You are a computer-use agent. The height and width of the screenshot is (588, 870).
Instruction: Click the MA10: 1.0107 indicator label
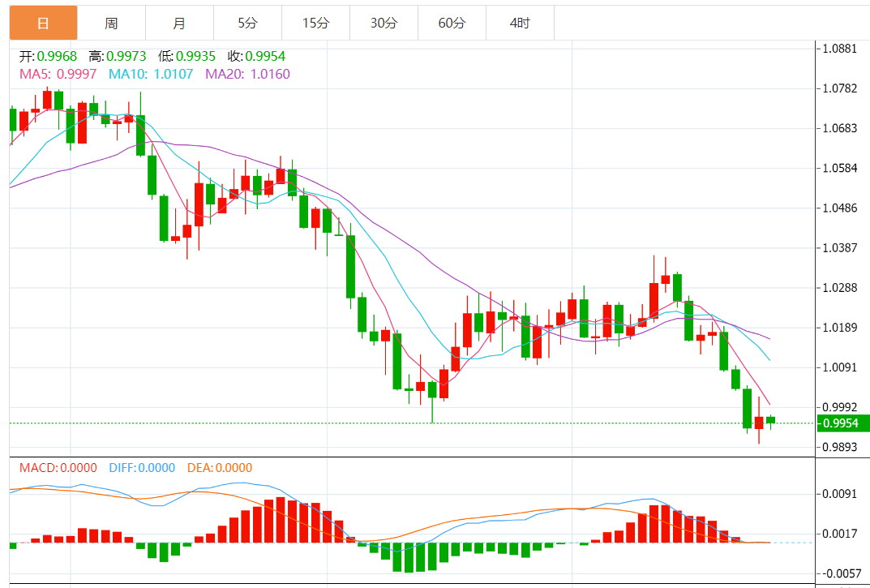150,74
